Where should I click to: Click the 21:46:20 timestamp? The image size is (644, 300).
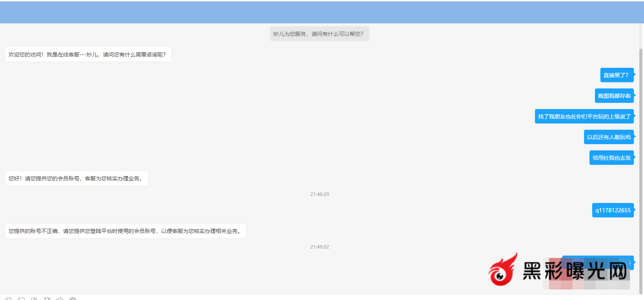click(x=319, y=194)
